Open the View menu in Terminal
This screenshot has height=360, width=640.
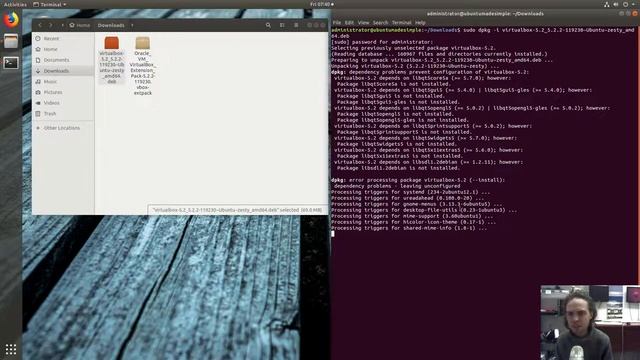point(363,22)
